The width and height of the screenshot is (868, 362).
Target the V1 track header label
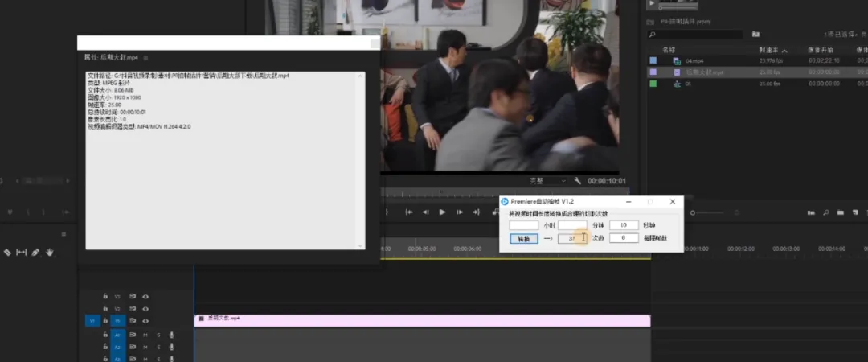pos(117,321)
